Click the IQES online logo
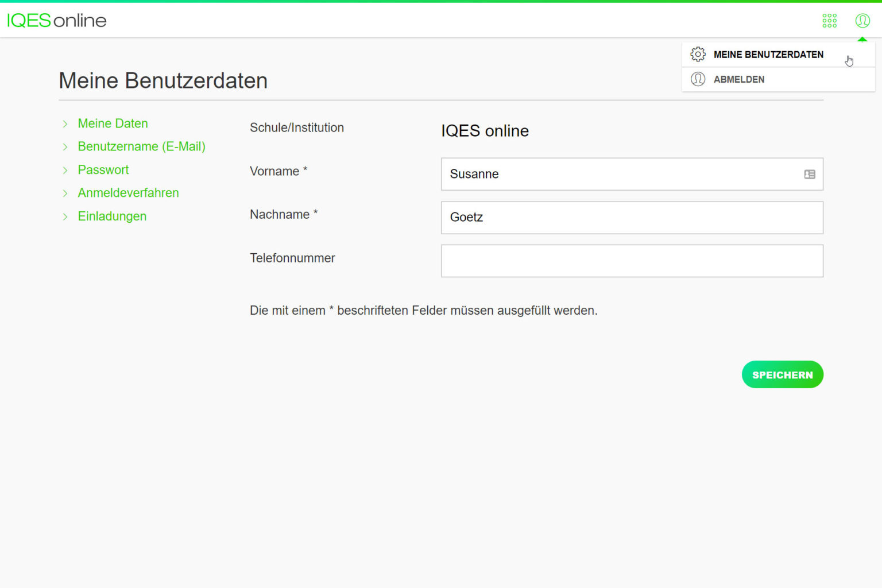This screenshot has width=882, height=588. (x=56, y=20)
